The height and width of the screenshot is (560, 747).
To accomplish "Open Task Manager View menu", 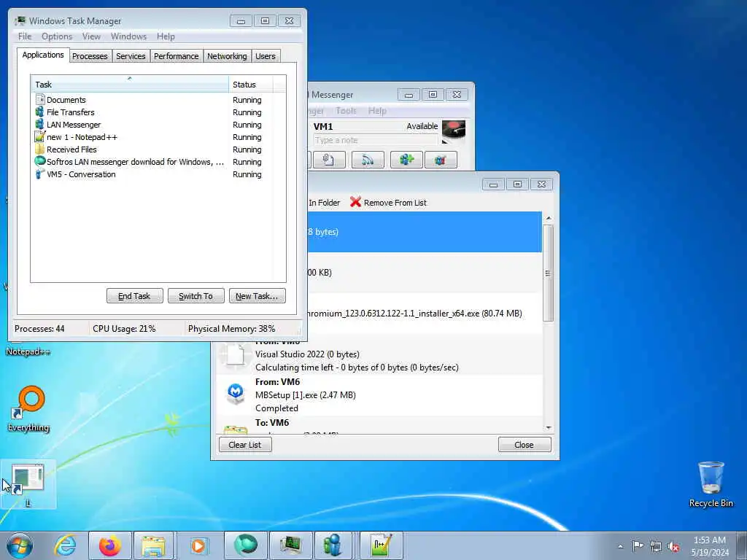I will [91, 36].
